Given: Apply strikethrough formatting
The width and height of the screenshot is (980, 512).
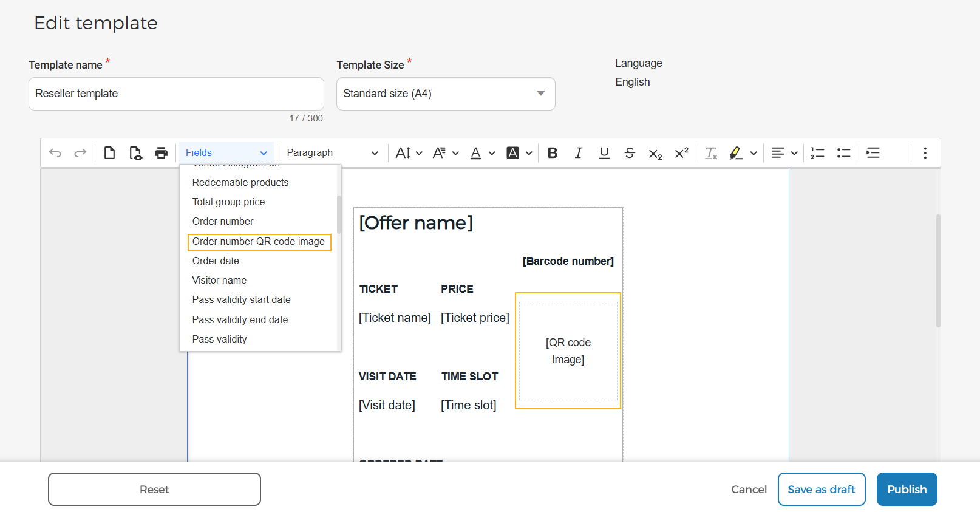Looking at the screenshot, I should coord(630,153).
